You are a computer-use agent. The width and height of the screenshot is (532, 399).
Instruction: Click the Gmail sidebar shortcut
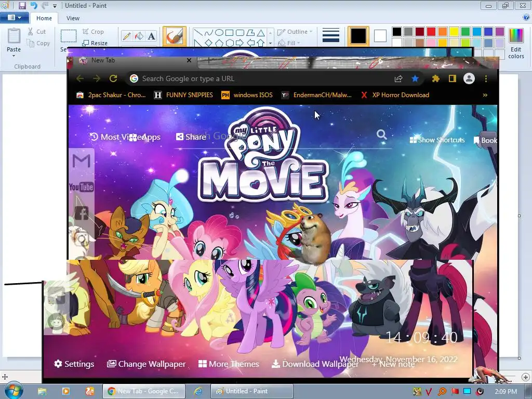(82, 161)
